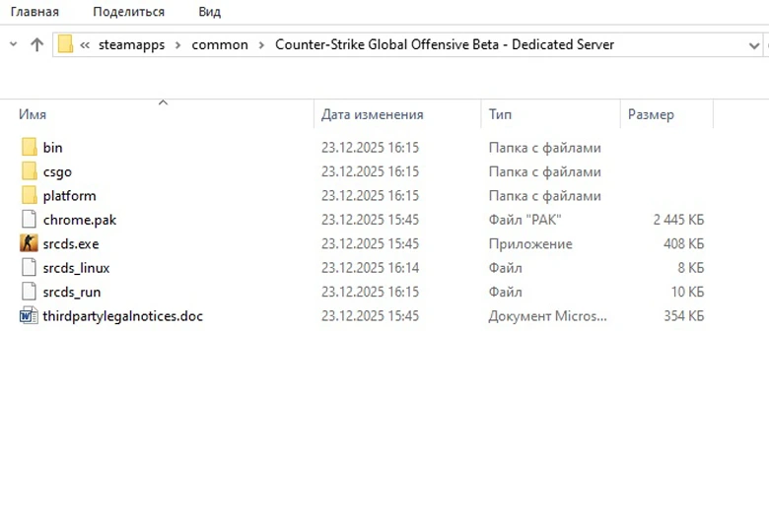Screen dimensions: 769x532
Task: Expand the address bar history dropdown
Action: click(x=753, y=45)
